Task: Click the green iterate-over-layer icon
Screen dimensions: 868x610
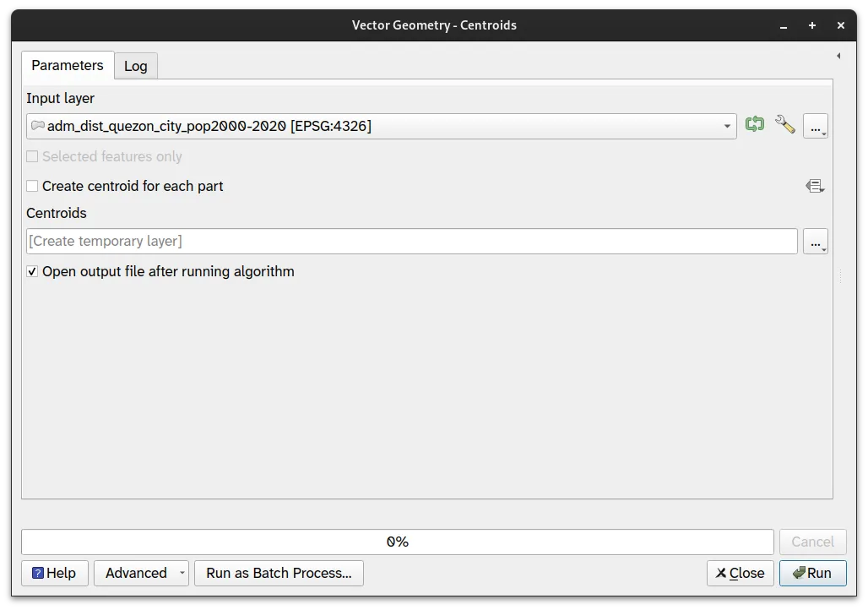Action: pos(755,125)
